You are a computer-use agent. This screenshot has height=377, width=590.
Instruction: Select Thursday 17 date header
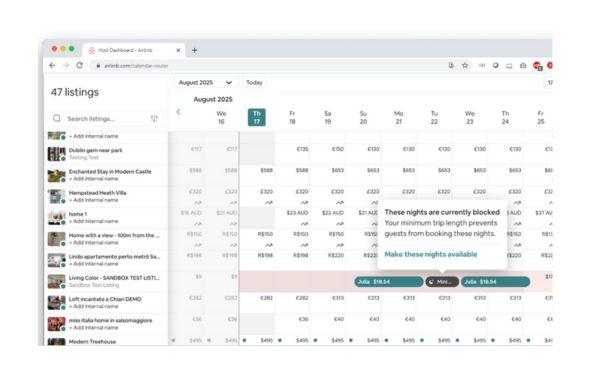[257, 117]
